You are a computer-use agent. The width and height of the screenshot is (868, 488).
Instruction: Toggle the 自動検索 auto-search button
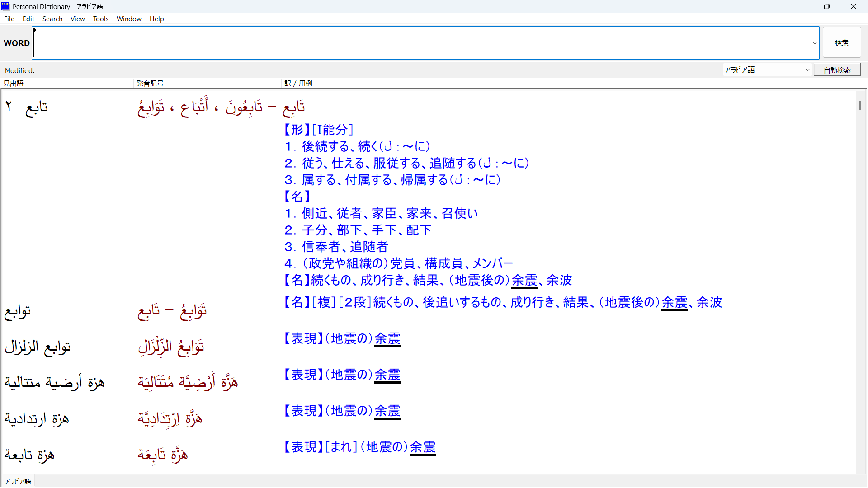(x=837, y=70)
